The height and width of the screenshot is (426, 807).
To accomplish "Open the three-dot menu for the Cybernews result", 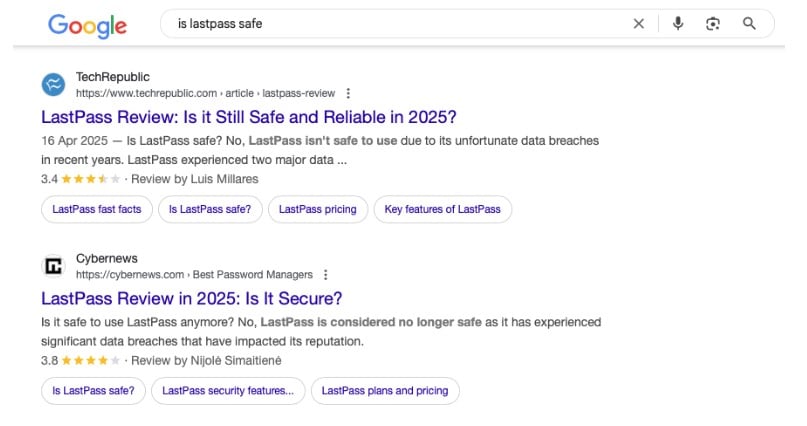I will (325, 275).
